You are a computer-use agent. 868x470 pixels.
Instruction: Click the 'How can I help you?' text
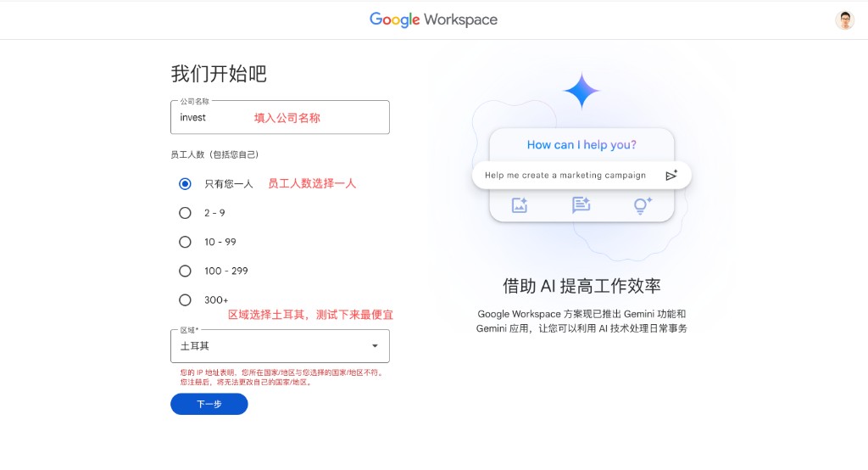pyautogui.click(x=581, y=145)
